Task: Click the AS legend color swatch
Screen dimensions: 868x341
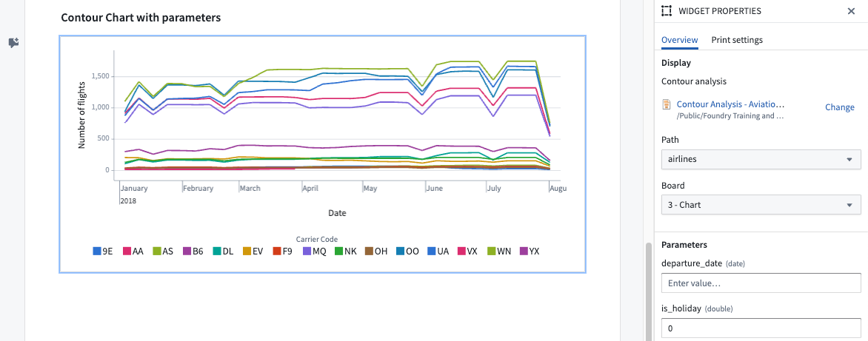Action: pyautogui.click(x=157, y=251)
